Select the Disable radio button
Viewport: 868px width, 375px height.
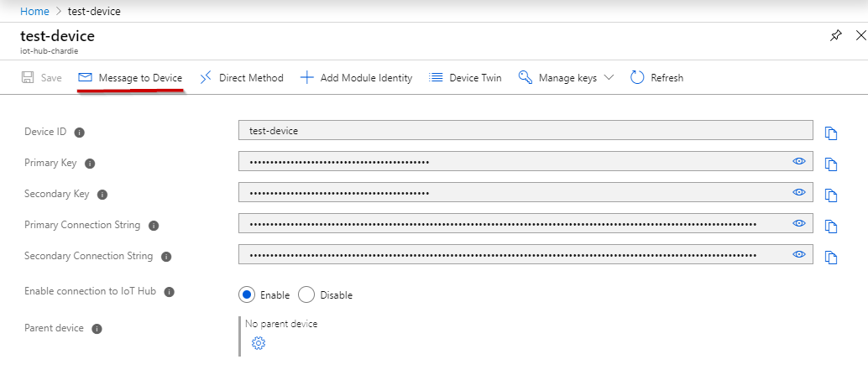(x=306, y=294)
